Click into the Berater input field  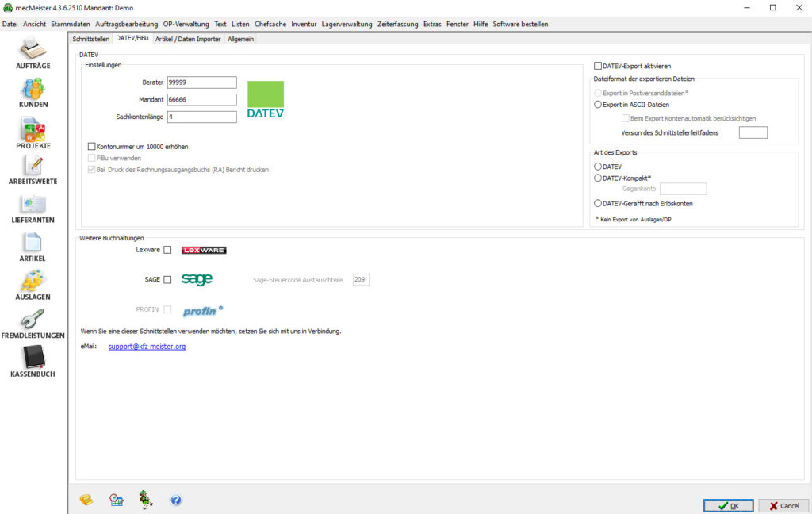tap(202, 82)
